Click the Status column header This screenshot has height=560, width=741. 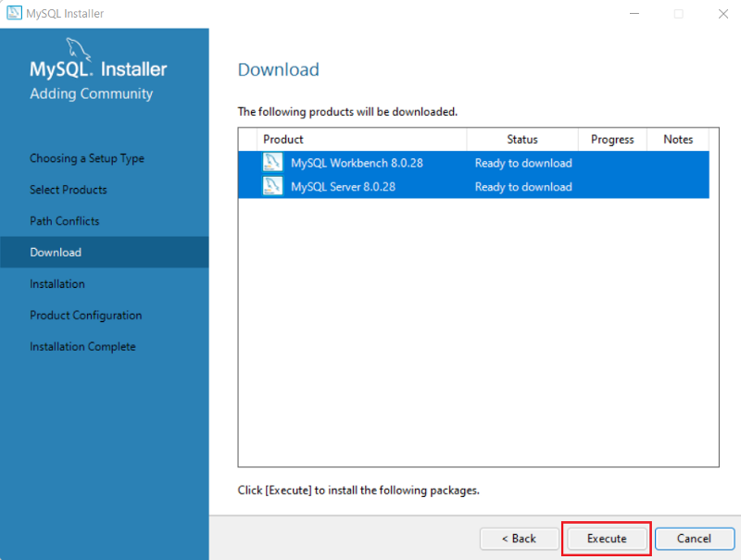pyautogui.click(x=522, y=139)
